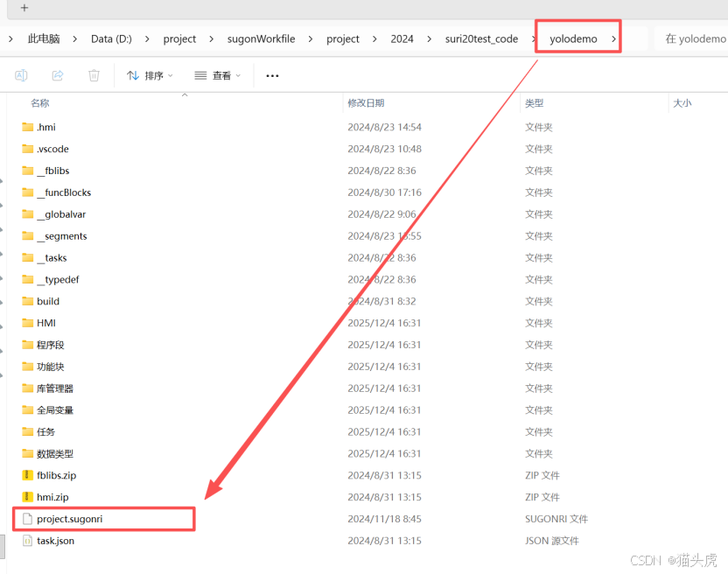Screen dimensions: 728x574
Task: Select the 全局变量 folder icon
Action: pyautogui.click(x=28, y=410)
